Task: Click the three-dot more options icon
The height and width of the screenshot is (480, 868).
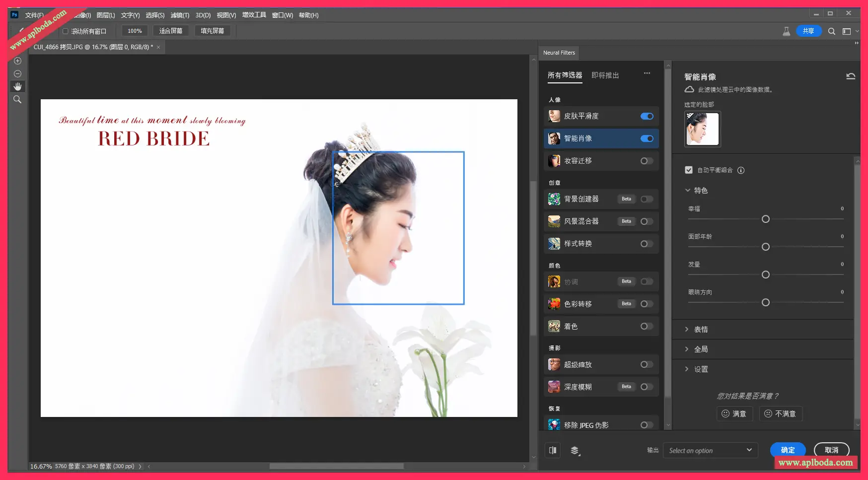Action: point(647,73)
